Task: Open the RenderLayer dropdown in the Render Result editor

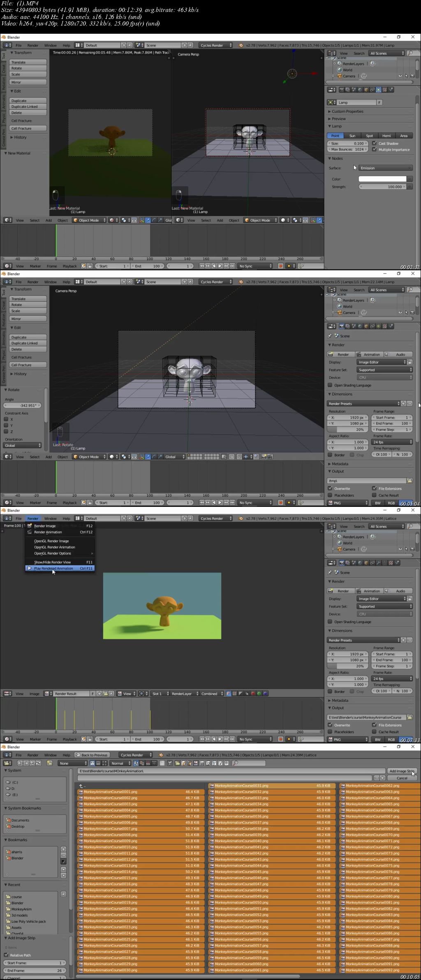Action: point(184,694)
